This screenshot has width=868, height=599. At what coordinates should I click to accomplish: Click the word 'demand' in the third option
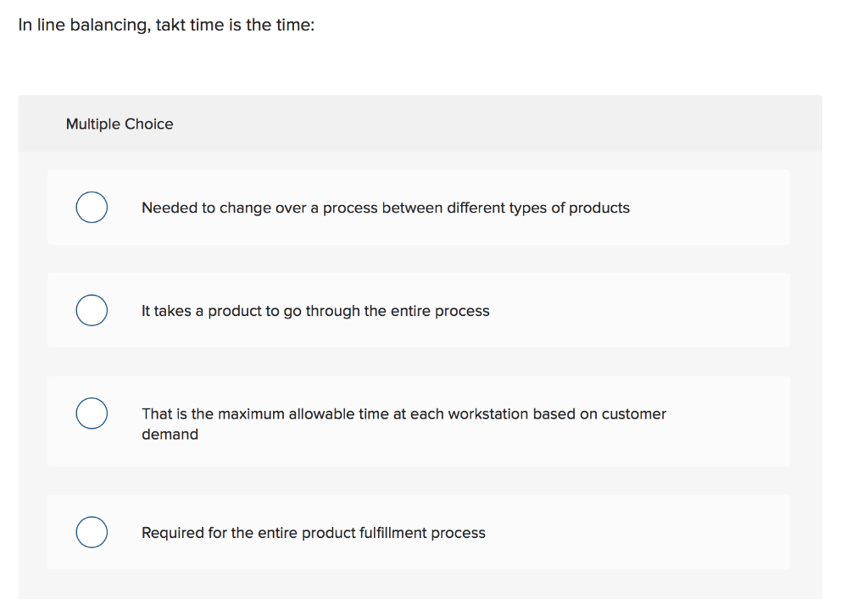coord(170,434)
